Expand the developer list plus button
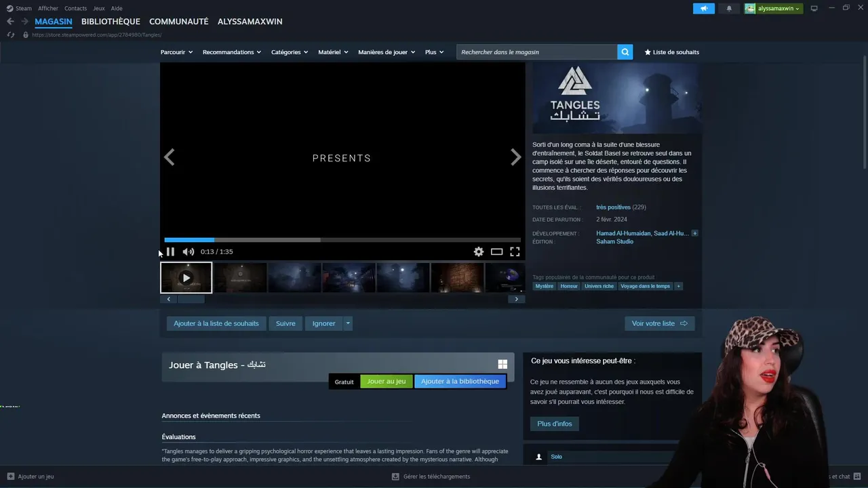 coord(694,233)
